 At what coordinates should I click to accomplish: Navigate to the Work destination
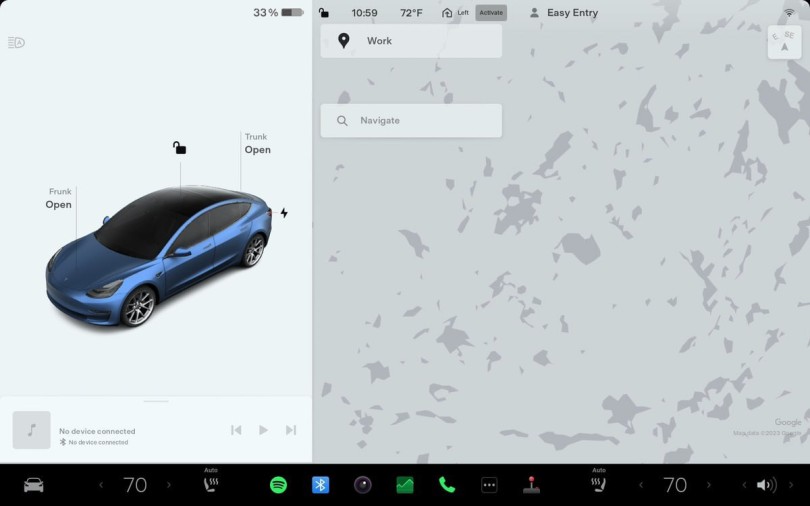(x=411, y=41)
